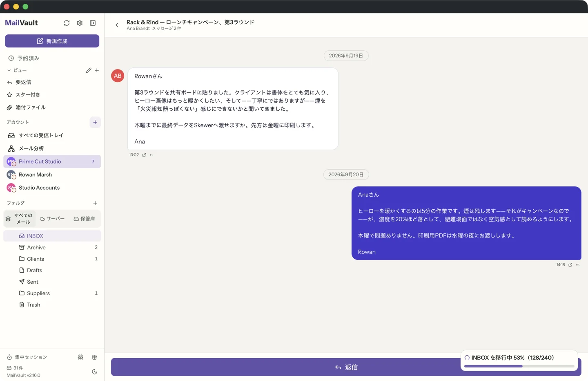This screenshot has height=381, width=588.
Task: Reply to Ana's 13:02 message icon
Action: click(151, 155)
